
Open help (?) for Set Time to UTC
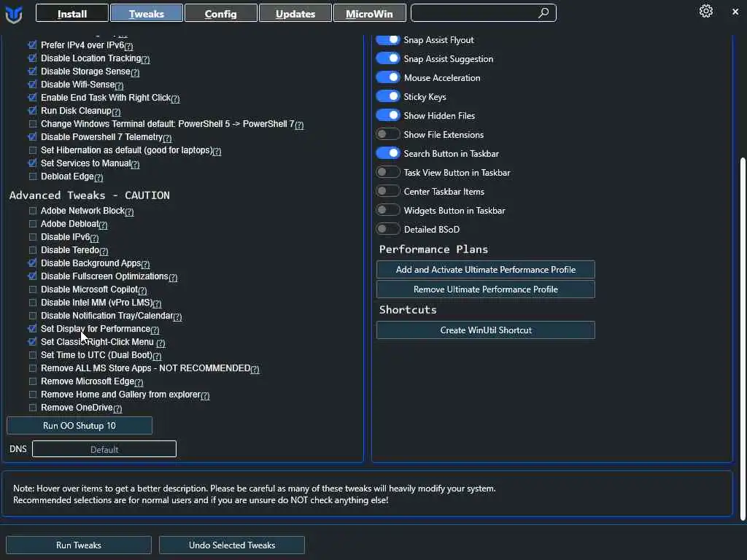click(x=158, y=357)
